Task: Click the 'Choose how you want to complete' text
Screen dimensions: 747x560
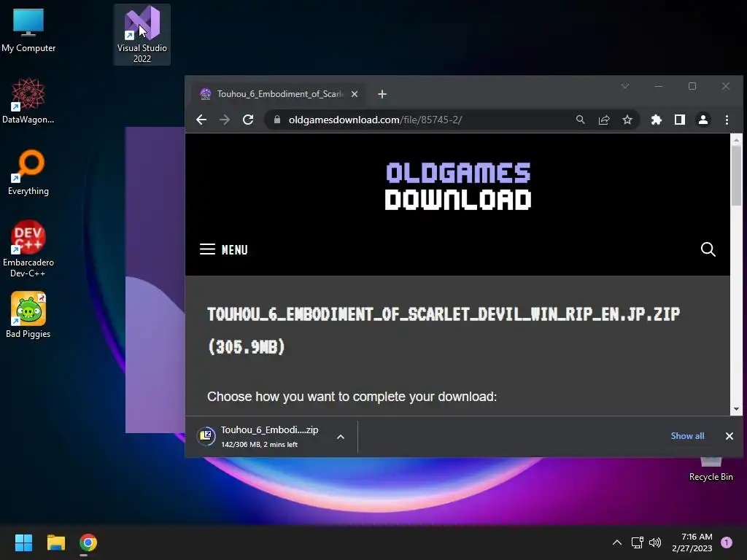Action: click(x=352, y=397)
